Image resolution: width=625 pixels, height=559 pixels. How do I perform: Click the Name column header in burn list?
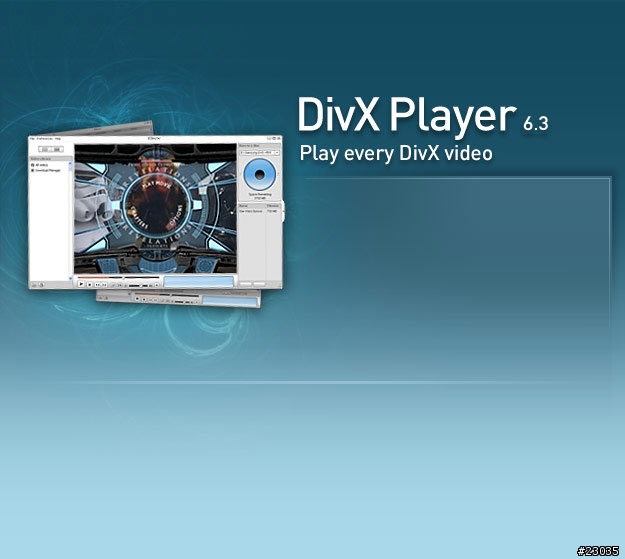[252, 206]
